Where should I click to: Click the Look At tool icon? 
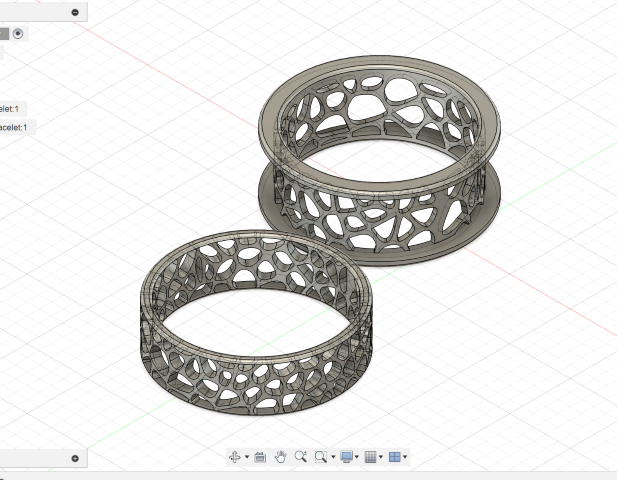(x=259, y=457)
